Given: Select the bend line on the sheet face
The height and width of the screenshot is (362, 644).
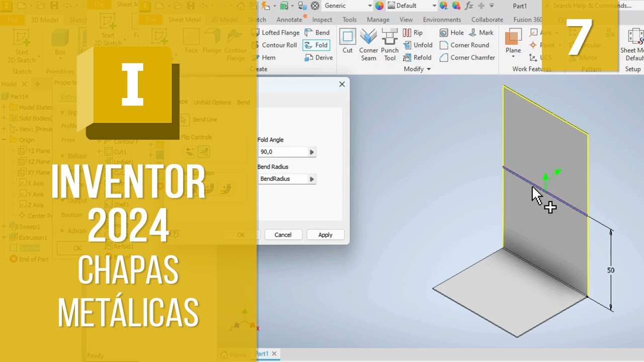Looking at the screenshot, I should click(545, 191).
